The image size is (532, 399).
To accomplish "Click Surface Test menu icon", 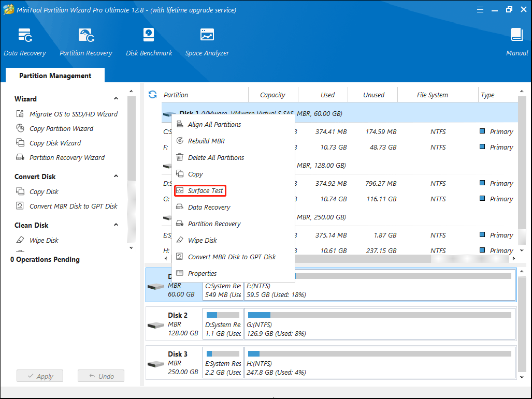I will tap(180, 190).
